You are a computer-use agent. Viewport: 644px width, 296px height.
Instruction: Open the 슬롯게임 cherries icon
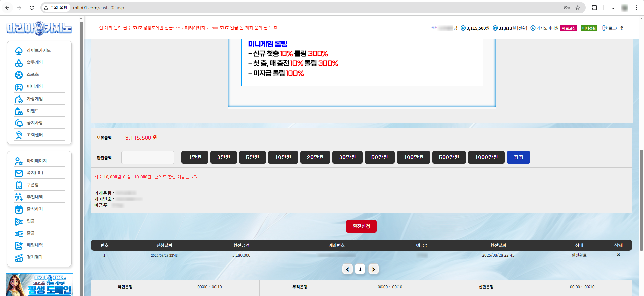(x=19, y=63)
